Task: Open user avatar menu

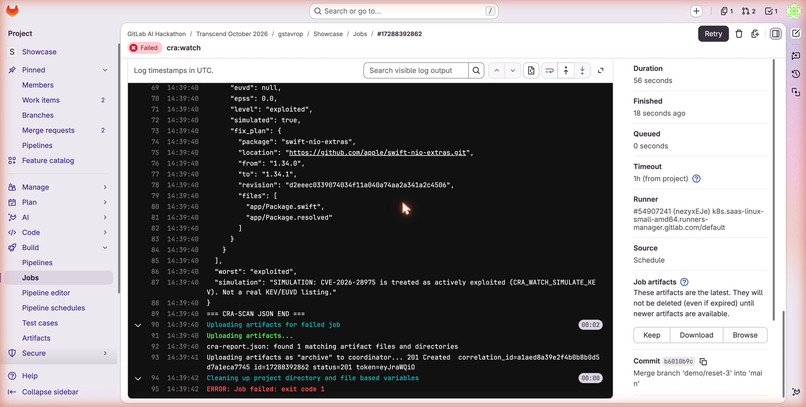Action: [793, 11]
